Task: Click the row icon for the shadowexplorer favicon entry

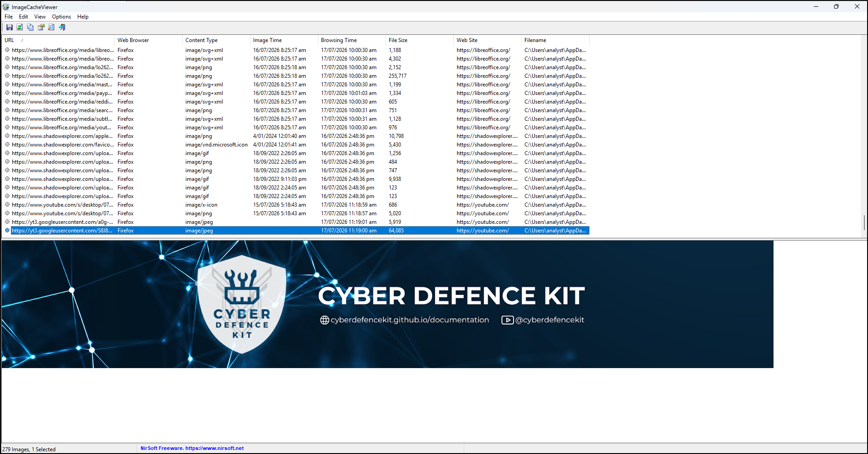Action: coord(7,145)
